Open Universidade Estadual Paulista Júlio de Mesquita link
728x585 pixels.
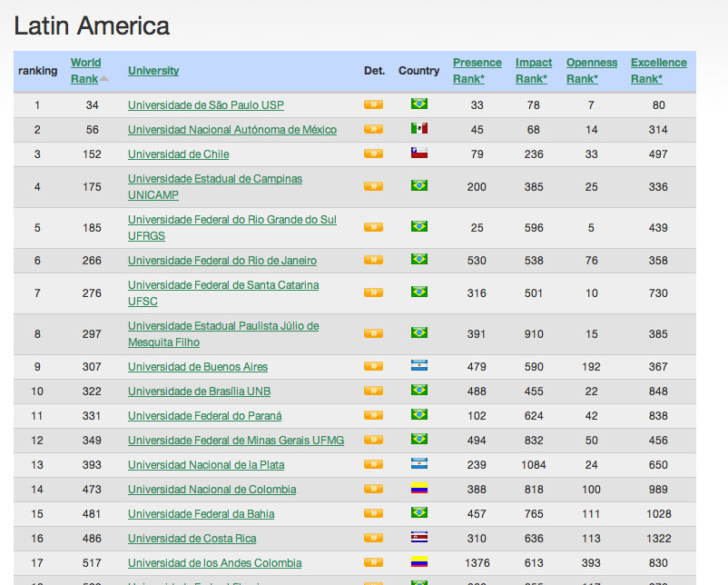click(223, 334)
